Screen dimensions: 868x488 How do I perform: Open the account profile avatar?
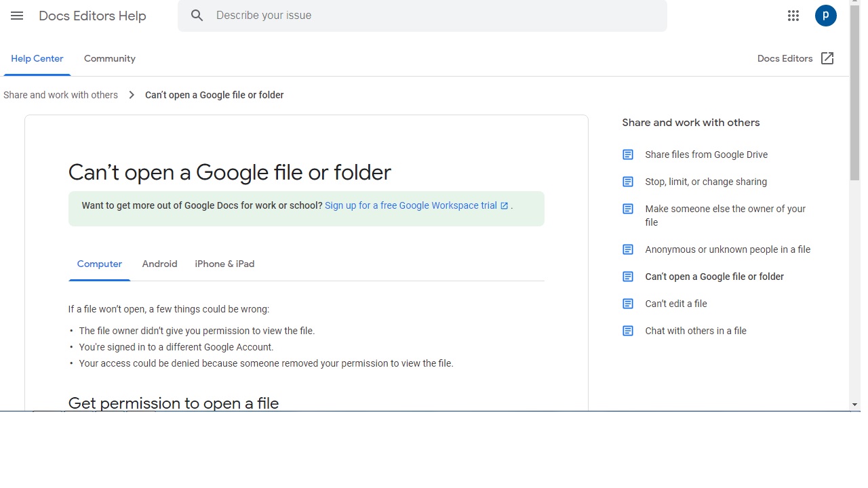826,16
